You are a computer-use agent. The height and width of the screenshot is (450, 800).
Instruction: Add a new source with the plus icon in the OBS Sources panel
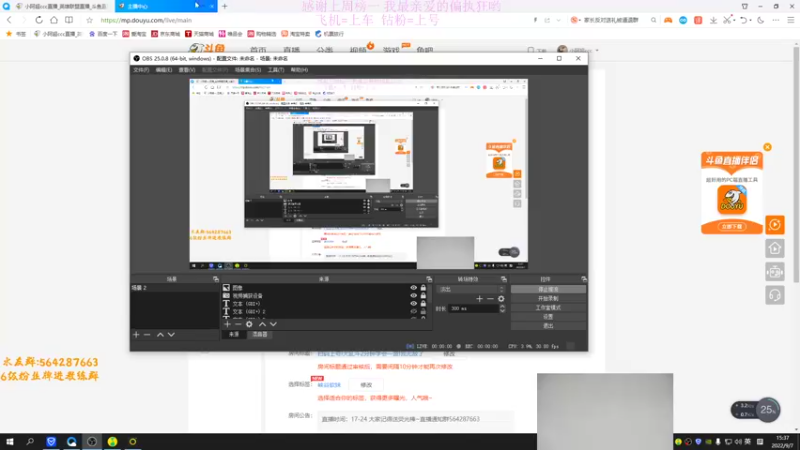[x=228, y=324]
